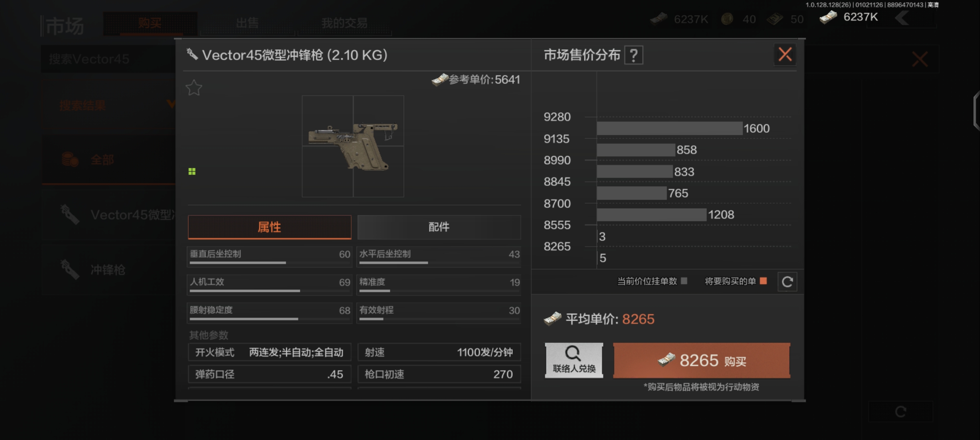Refresh the price distribution chart
Image resolution: width=980 pixels, height=440 pixels.
tap(787, 282)
